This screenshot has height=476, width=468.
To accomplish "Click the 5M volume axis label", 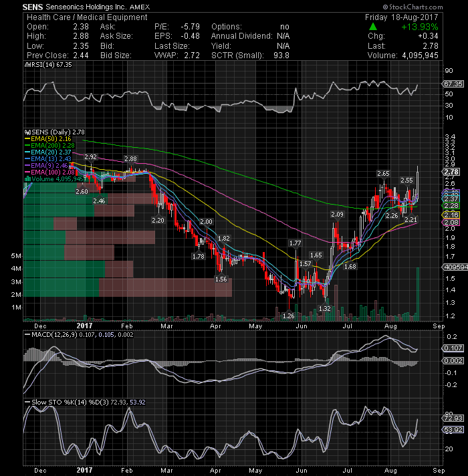I will (x=16, y=256).
